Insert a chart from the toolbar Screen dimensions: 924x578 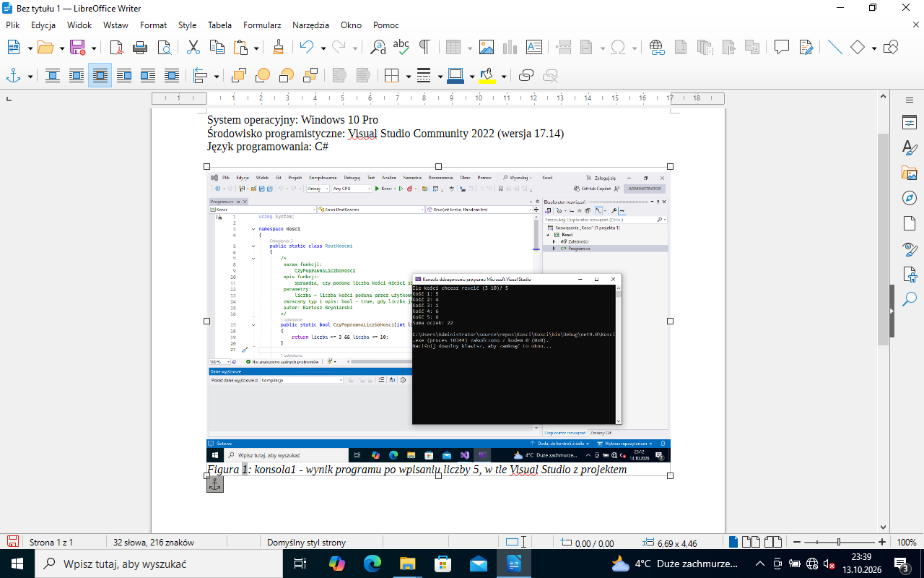click(x=510, y=48)
